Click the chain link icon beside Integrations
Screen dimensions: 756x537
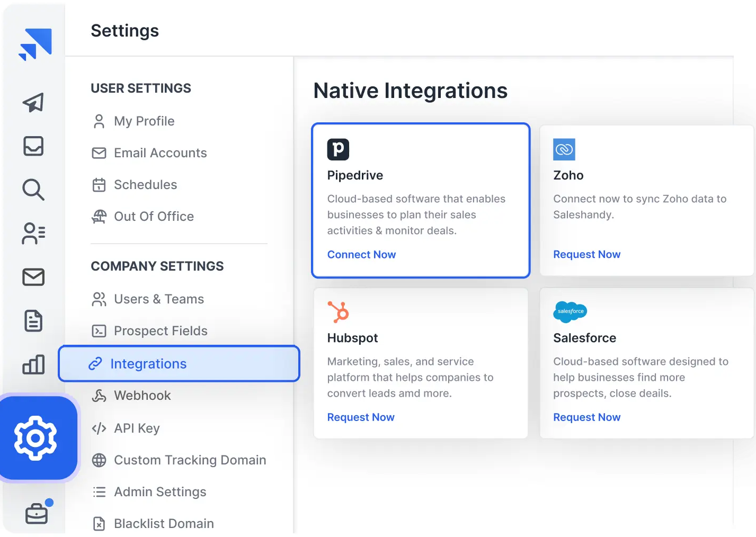pos(95,364)
